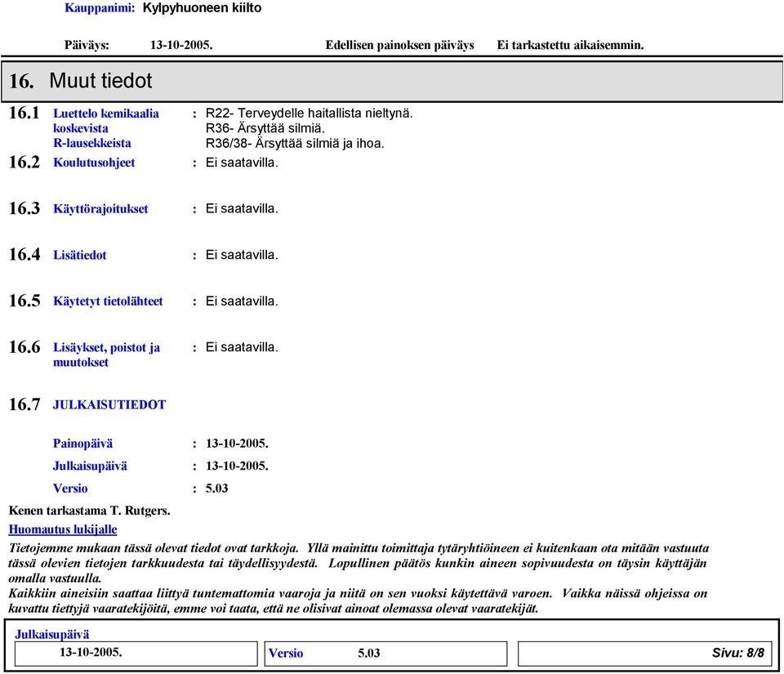
Task: Select 'Ei saatavilla.' beside Käytetyt tietolähteet
Action: pos(242,301)
